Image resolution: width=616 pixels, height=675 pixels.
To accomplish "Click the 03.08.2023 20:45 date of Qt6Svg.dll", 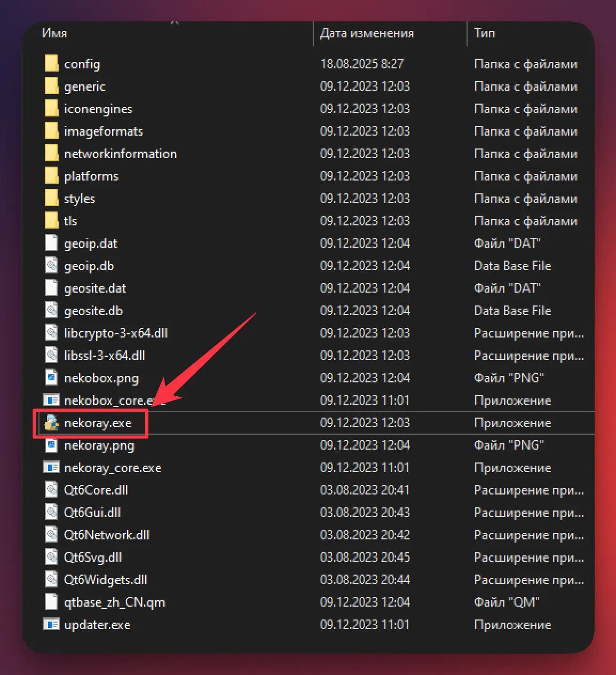I will click(x=365, y=557).
